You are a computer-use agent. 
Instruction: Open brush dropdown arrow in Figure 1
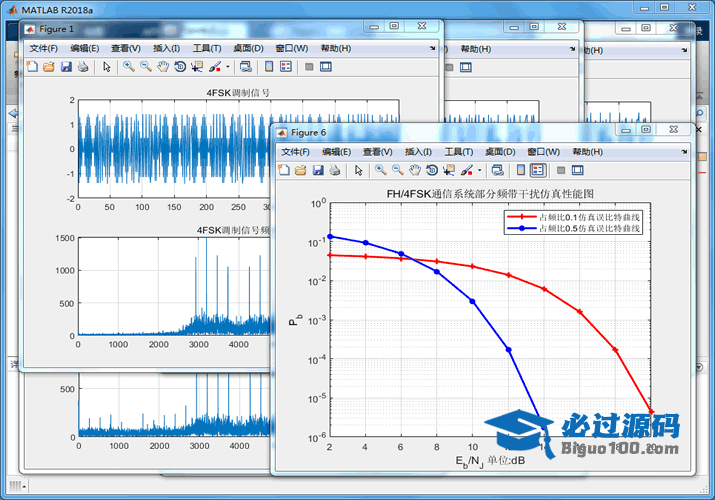[x=228, y=67]
